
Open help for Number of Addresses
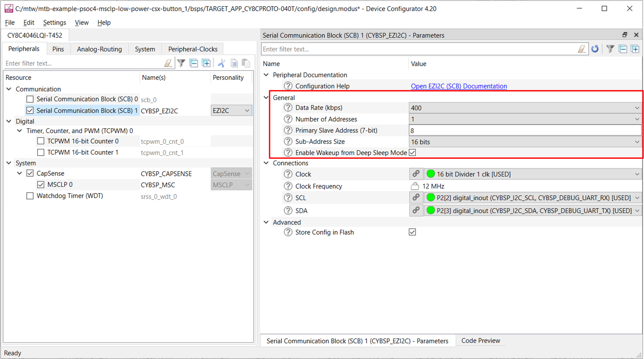[x=288, y=119]
